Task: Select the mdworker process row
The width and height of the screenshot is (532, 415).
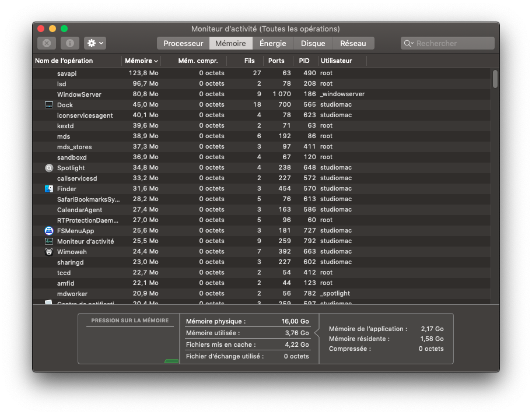Action: [x=261, y=294]
